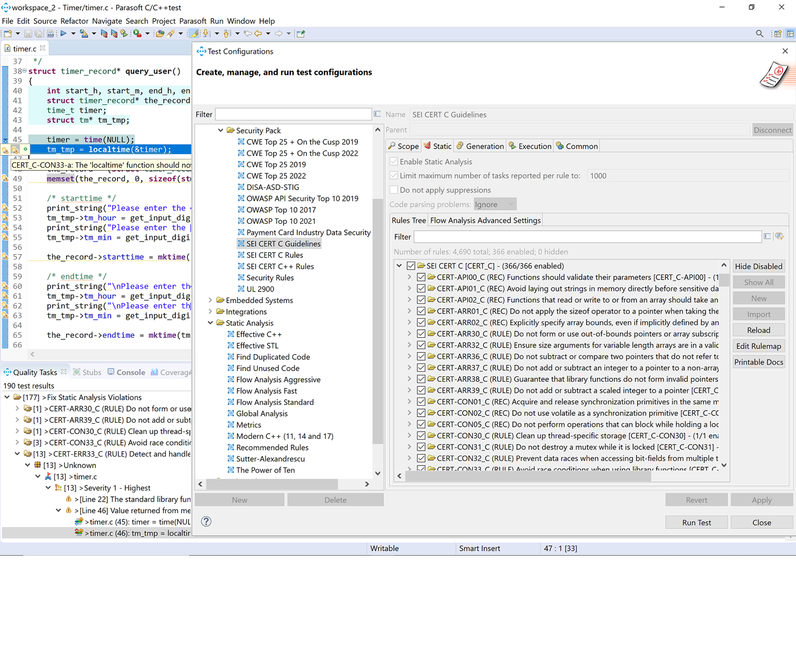Open the Refactor menu
796x672 pixels.
[74, 21]
